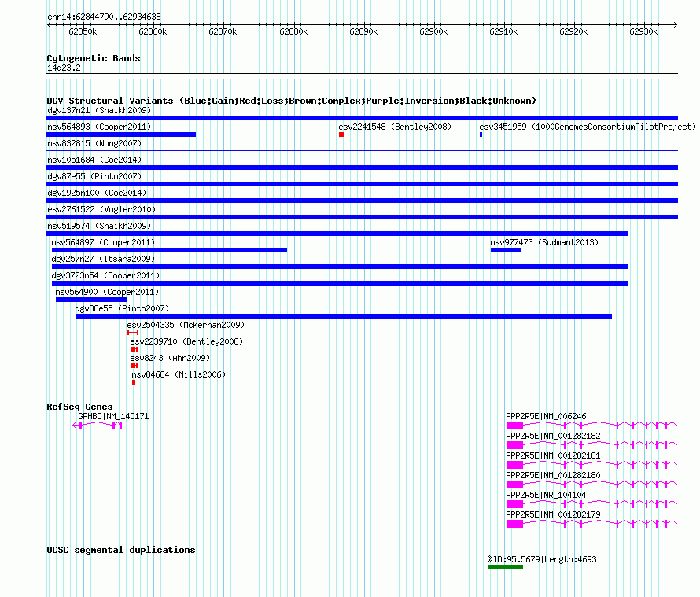
Task: Click dgv3723n54 (Cooper2011) label
Action: pyautogui.click(x=105, y=275)
